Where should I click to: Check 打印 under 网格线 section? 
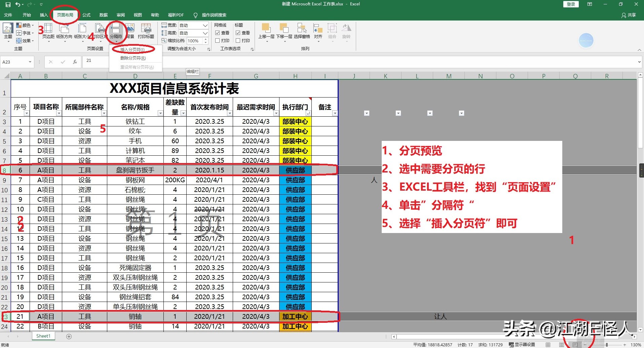[x=218, y=40]
